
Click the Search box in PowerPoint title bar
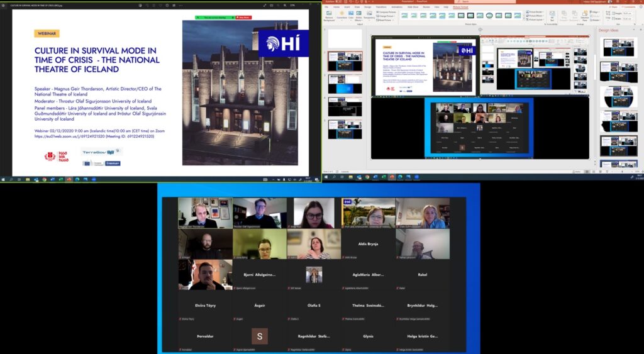[485, 2]
